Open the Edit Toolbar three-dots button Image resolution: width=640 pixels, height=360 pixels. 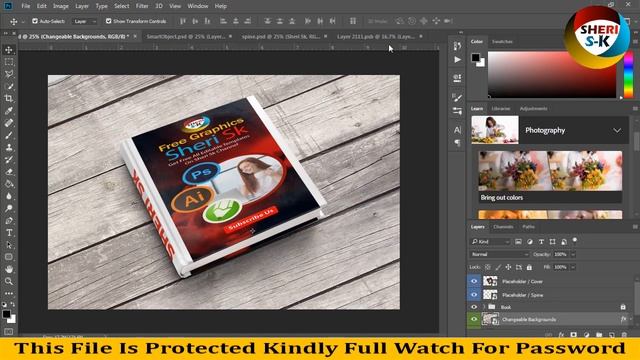9,293
